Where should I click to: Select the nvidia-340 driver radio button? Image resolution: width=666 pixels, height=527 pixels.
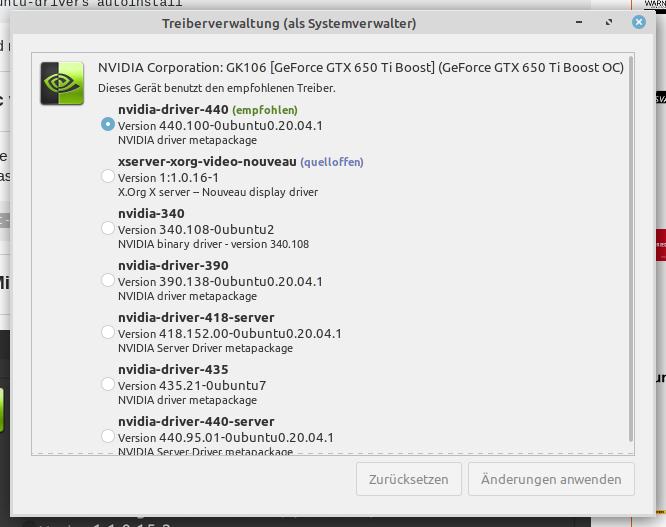(x=108, y=228)
